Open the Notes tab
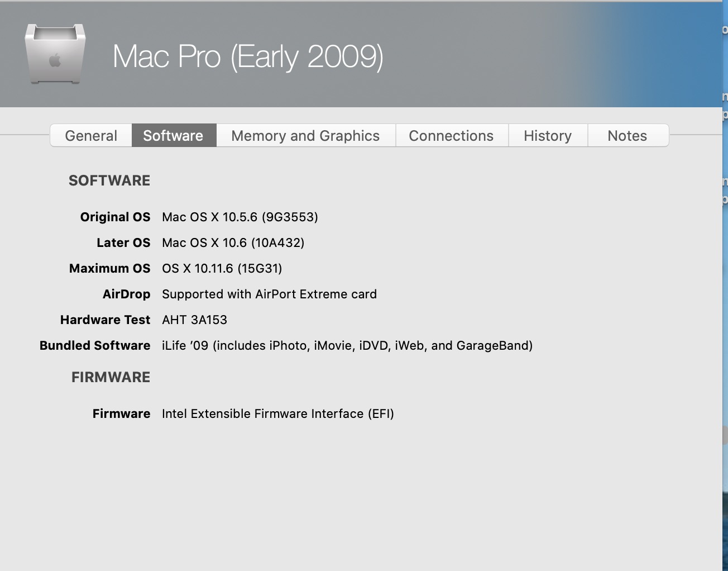This screenshot has height=571, width=728. click(x=627, y=136)
